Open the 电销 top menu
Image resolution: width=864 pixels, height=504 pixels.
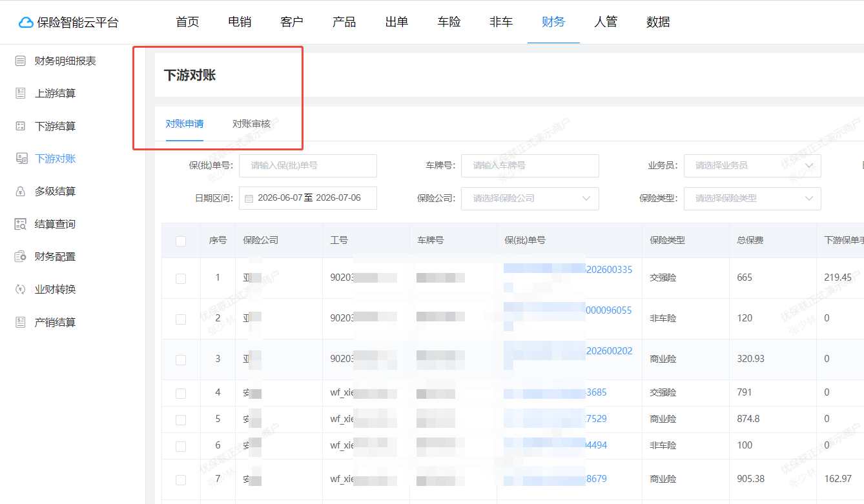click(x=240, y=22)
